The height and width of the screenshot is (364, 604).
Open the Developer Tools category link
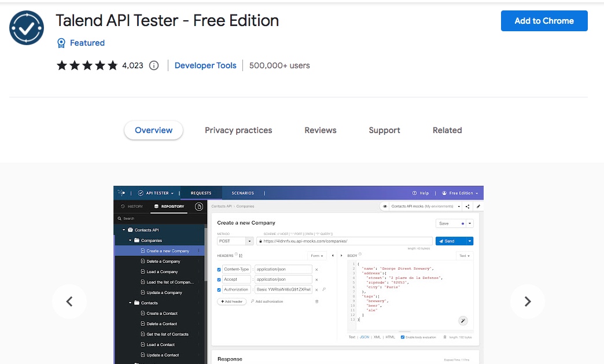coord(205,65)
